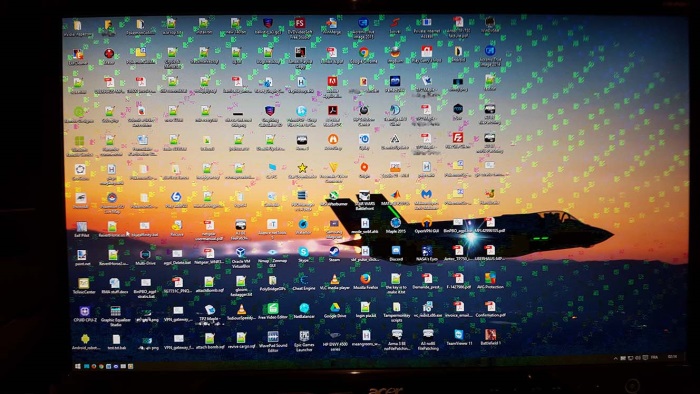Open the Windows Start button
Viewport: 700px width, 394px height.
click(x=78, y=366)
